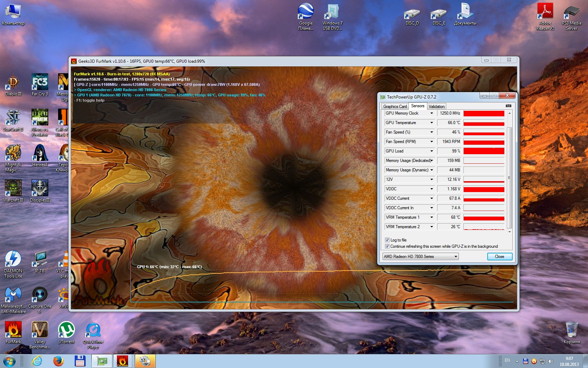Image resolution: width=588 pixels, height=368 pixels.
Task: Launch Valley Benchmark from the desktop
Action: coord(40,335)
